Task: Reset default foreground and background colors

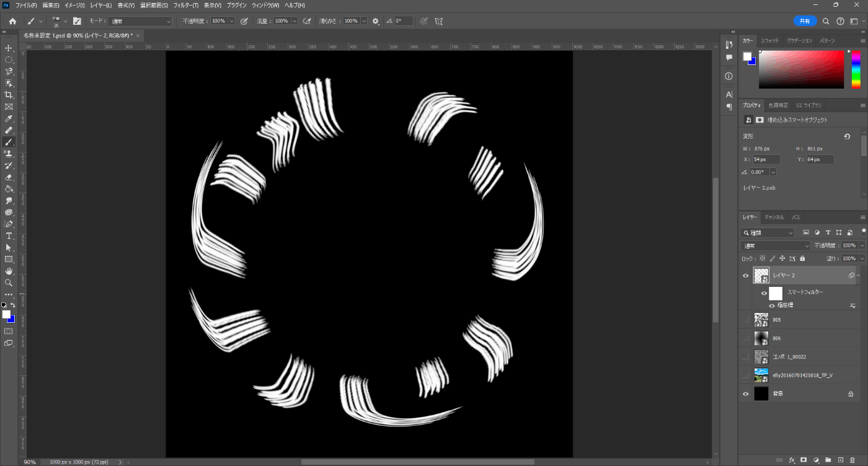Action: pyautogui.click(x=4, y=306)
